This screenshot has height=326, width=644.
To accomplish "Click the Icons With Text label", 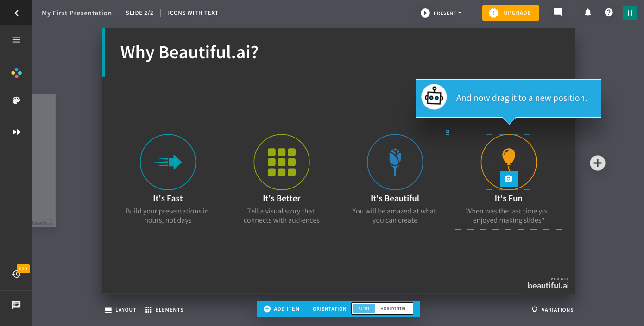I will (193, 13).
